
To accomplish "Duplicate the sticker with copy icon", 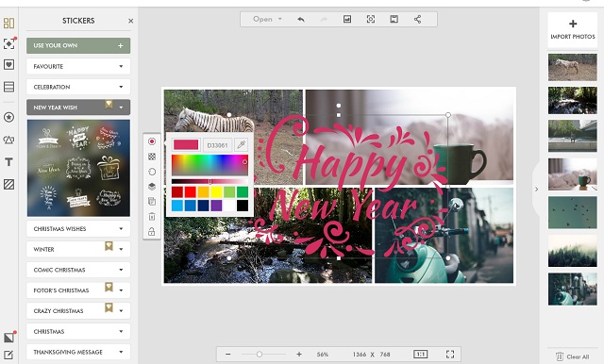I will coord(152,201).
